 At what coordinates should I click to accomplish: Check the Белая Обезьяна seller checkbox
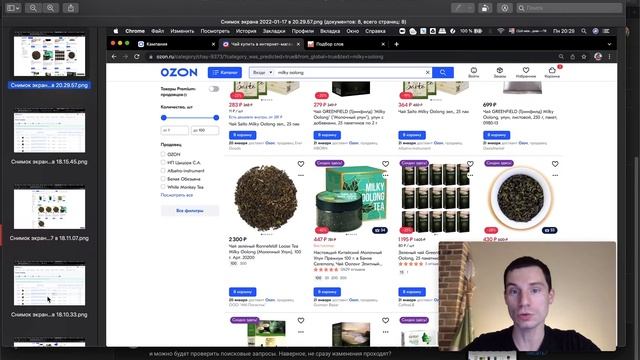coord(163,179)
